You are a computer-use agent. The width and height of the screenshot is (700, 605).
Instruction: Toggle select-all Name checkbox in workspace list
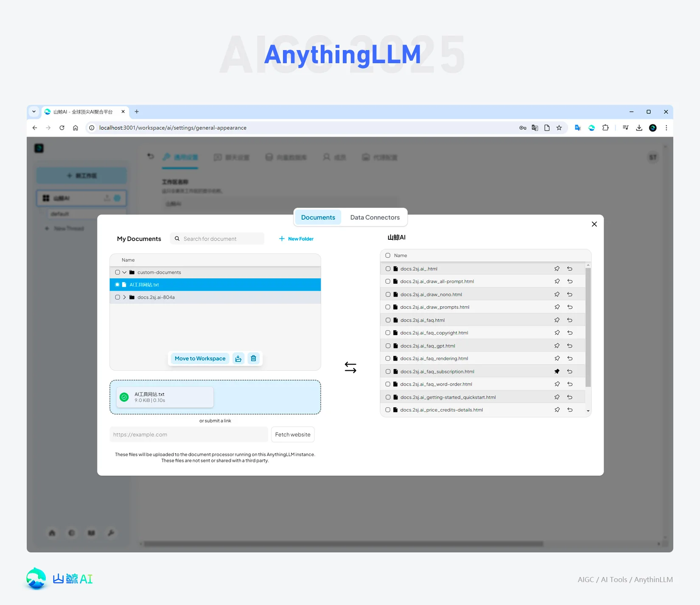pyautogui.click(x=388, y=255)
